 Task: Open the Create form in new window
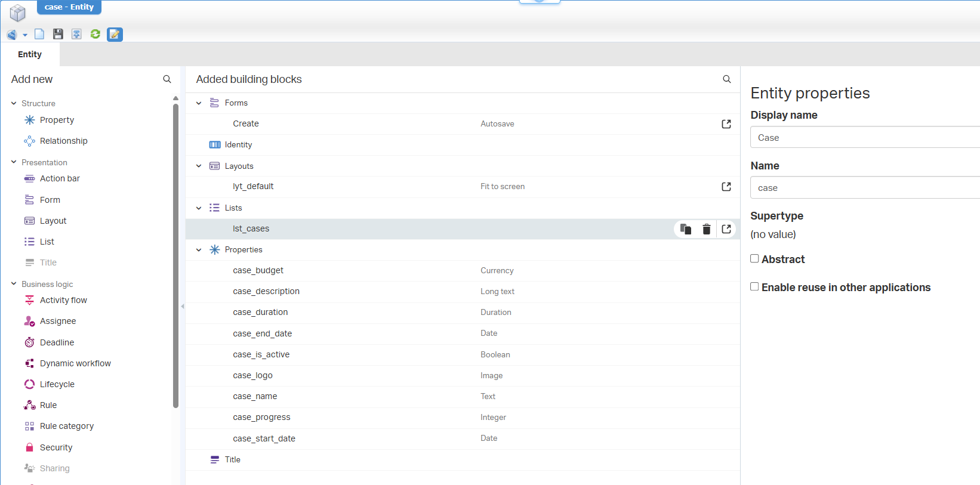tap(726, 124)
